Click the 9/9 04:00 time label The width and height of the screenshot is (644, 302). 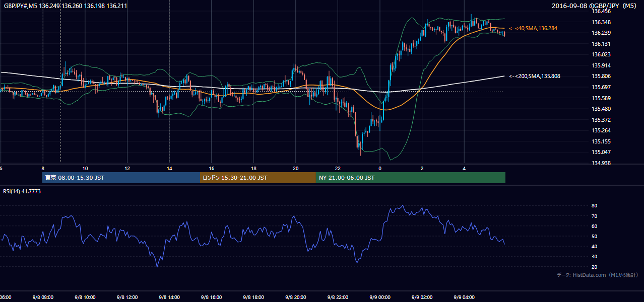(465, 297)
